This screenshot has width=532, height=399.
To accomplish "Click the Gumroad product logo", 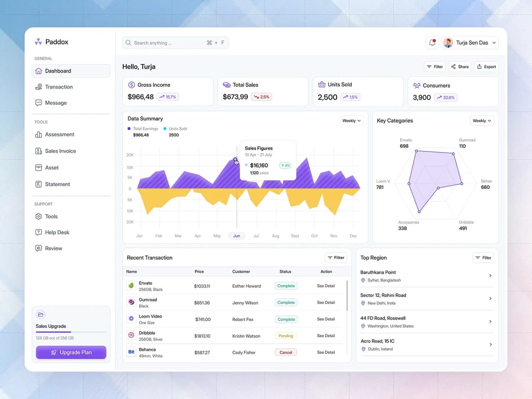I will click(131, 302).
